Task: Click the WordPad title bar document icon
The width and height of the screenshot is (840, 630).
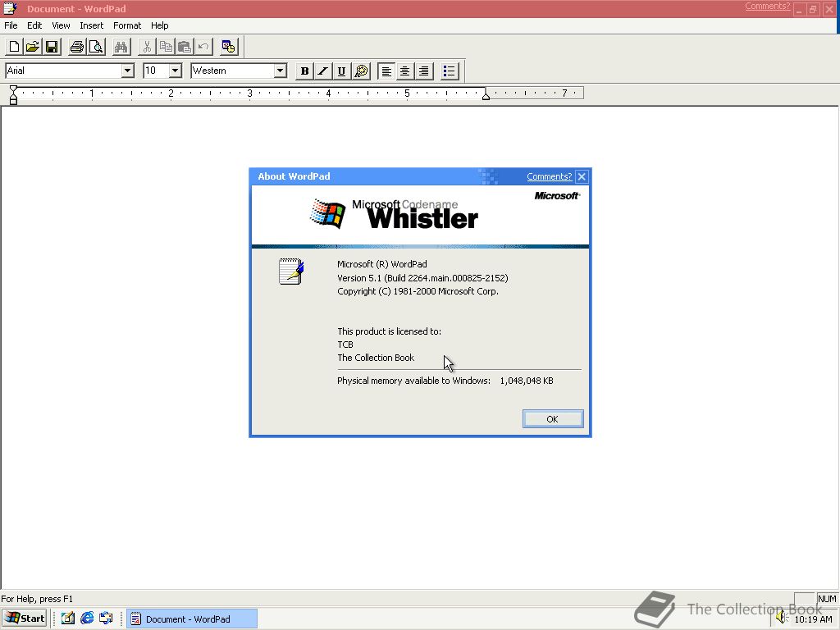Action: tap(10, 8)
